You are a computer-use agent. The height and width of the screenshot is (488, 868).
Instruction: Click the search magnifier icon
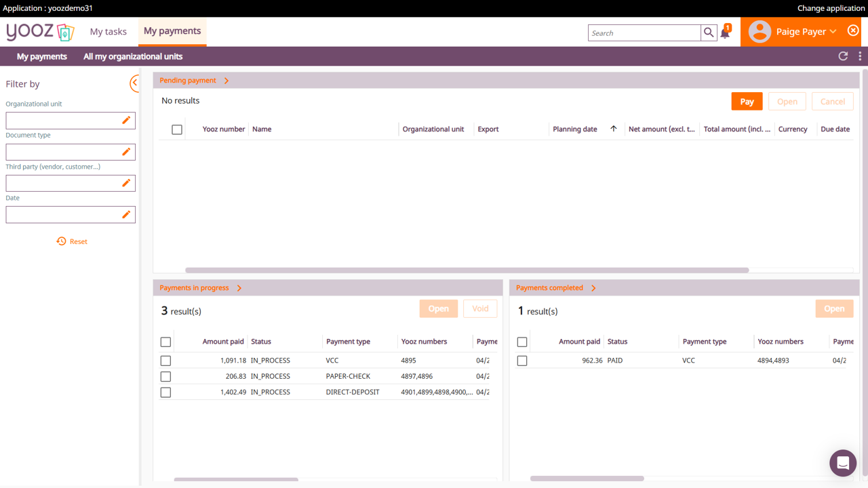(709, 33)
